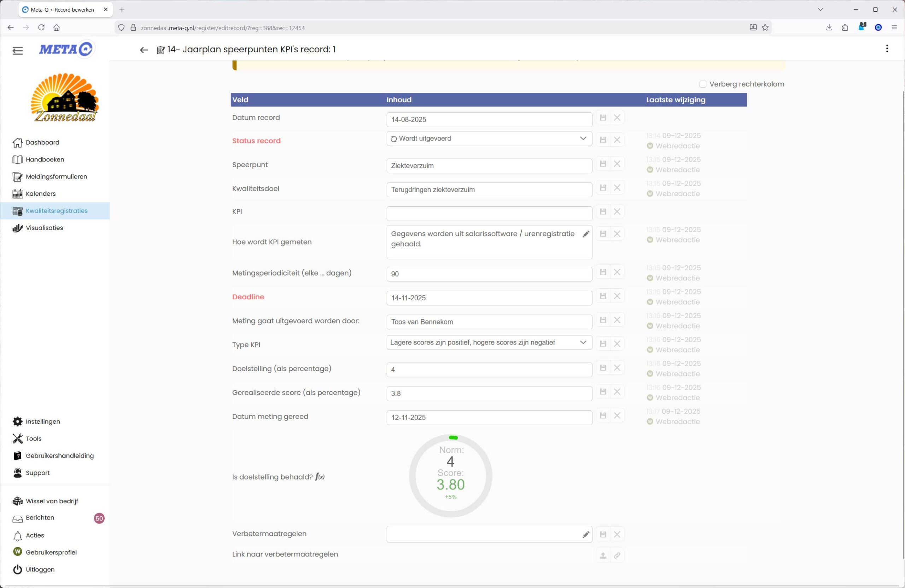Open Berichten with 50 unread badge
This screenshot has height=588, width=905.
point(40,518)
